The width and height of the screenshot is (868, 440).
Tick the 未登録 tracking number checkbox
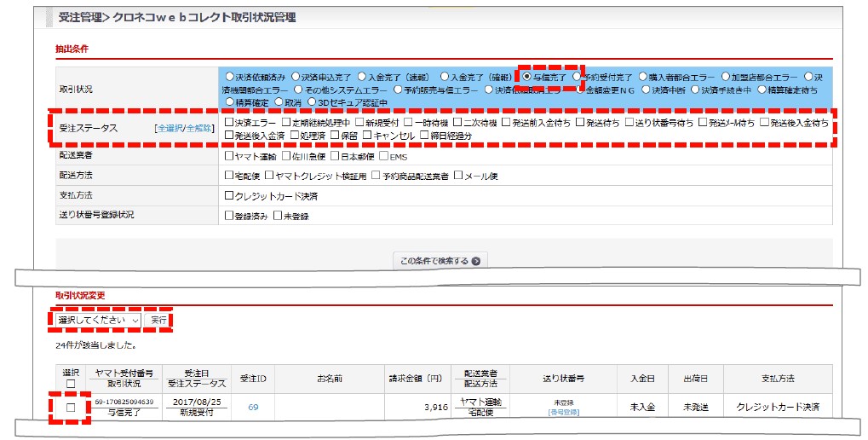278,216
